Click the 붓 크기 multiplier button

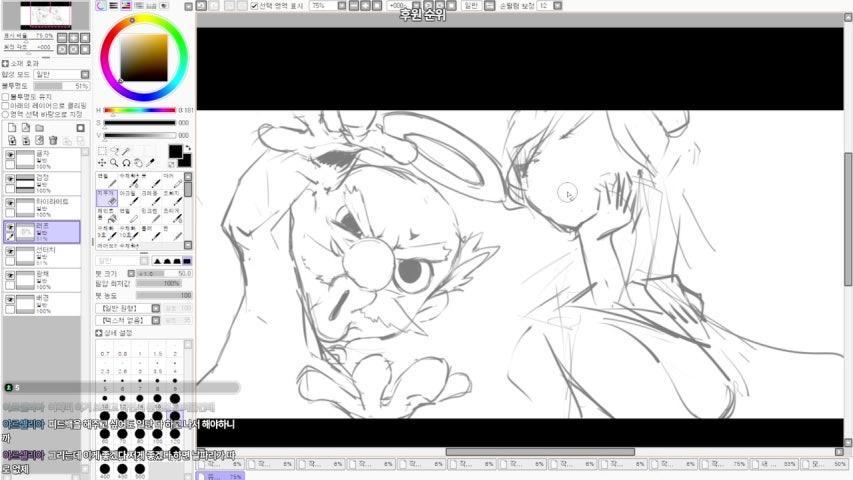pyautogui.click(x=131, y=273)
